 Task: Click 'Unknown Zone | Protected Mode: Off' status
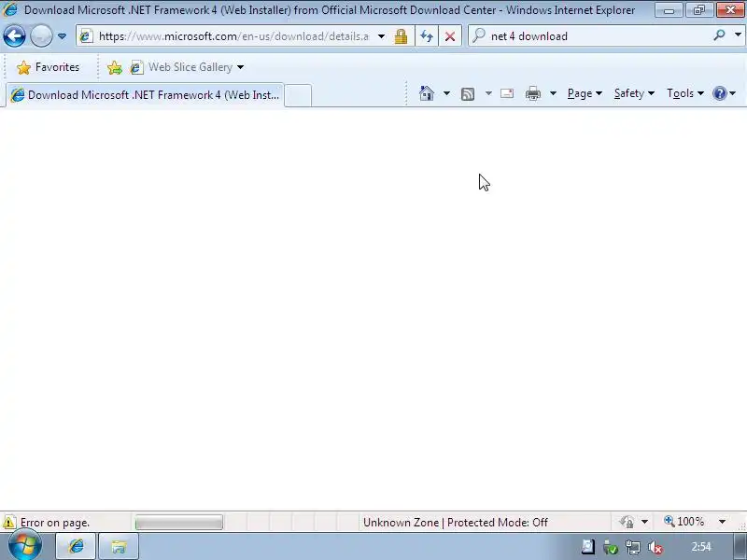456,523
